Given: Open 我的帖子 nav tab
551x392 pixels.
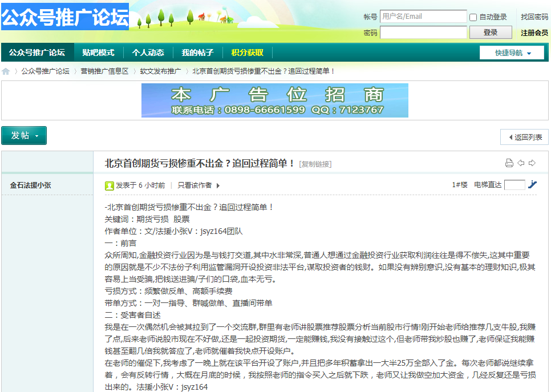Looking at the screenshot, I should [197, 52].
